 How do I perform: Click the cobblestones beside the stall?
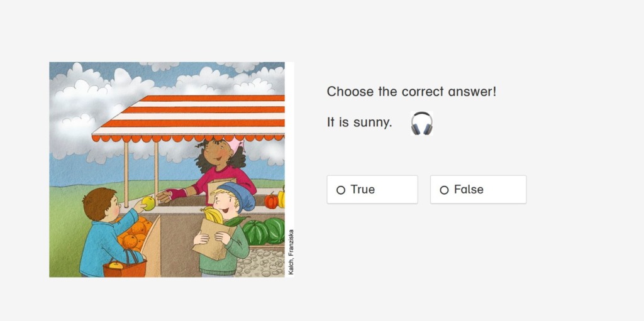(262, 261)
